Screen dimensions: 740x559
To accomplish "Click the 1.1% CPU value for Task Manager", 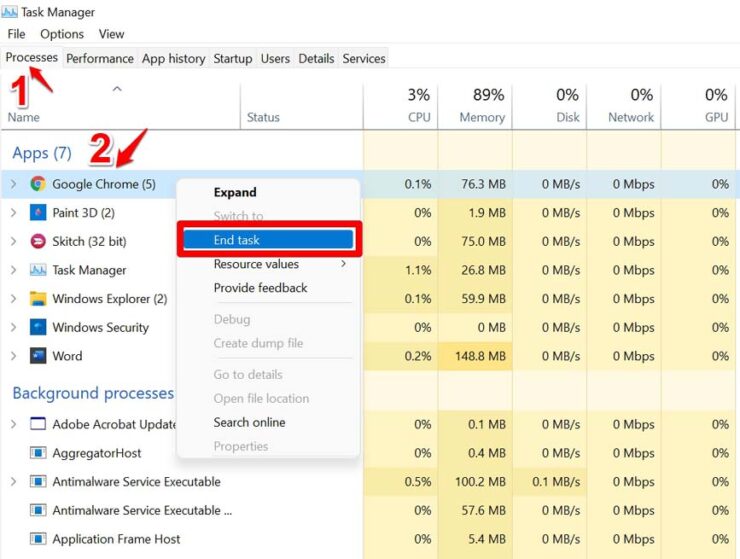I will pos(418,270).
